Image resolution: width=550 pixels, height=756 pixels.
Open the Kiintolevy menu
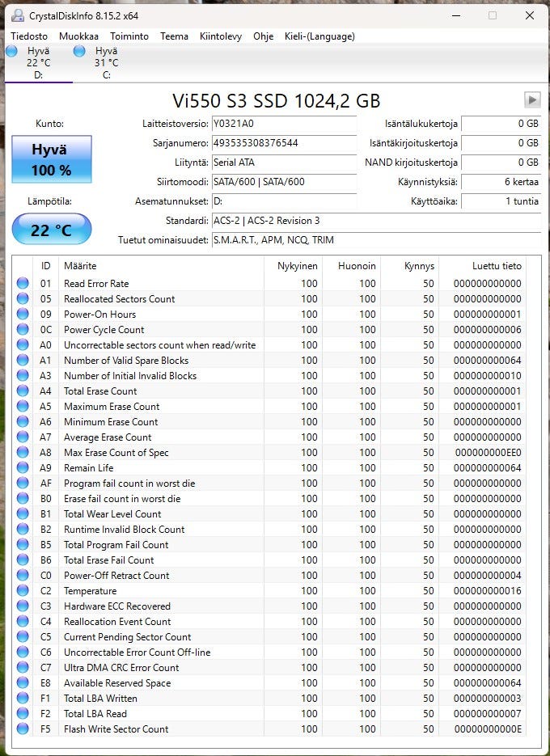(x=221, y=36)
